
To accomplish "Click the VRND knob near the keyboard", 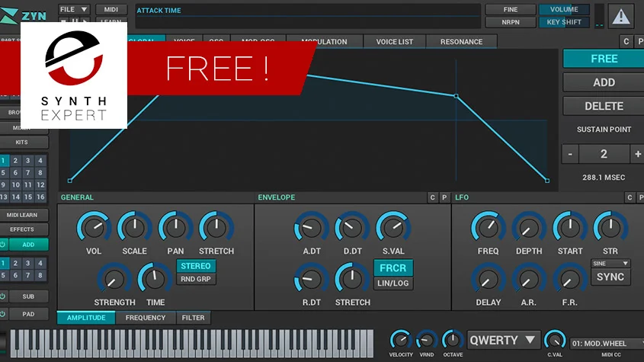I will (x=427, y=340).
